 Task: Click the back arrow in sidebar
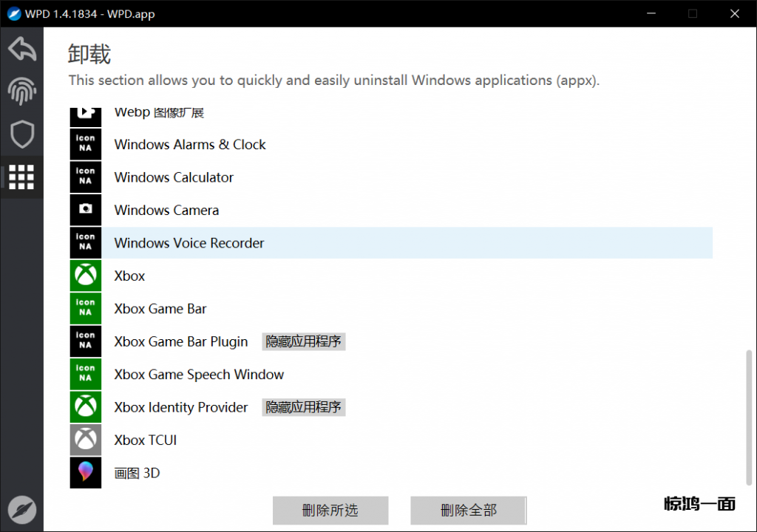point(21,50)
